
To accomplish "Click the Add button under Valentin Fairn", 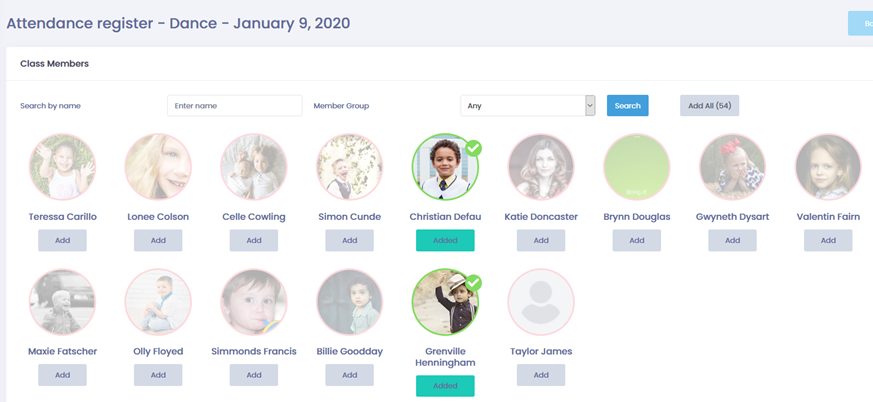I will pyautogui.click(x=828, y=241).
